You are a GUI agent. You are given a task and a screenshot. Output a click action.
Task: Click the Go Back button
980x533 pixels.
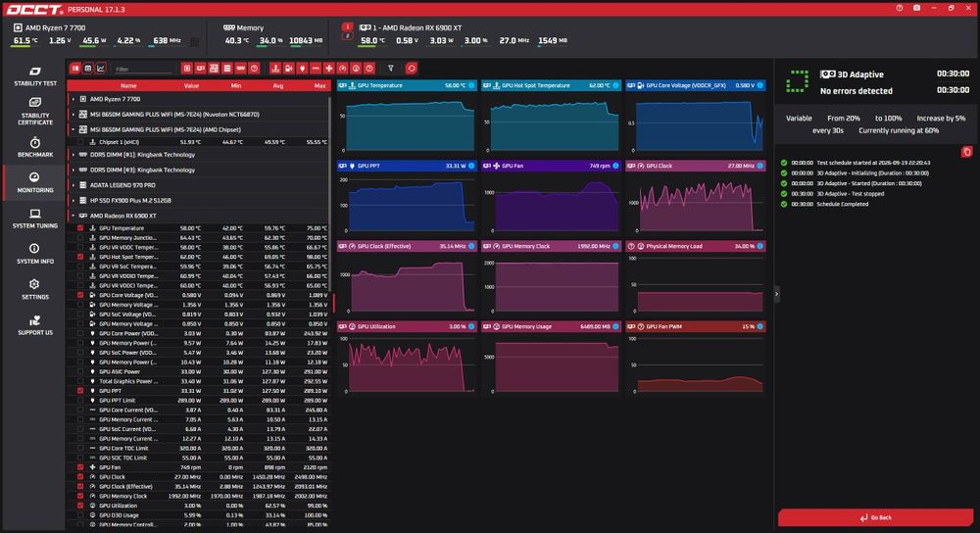tap(875, 517)
